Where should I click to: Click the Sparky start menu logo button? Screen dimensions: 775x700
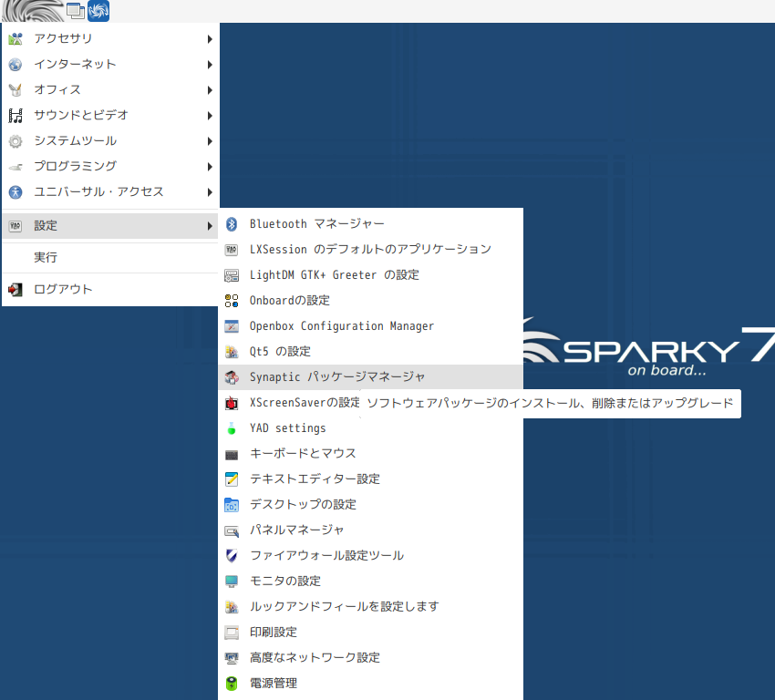tap(33, 10)
